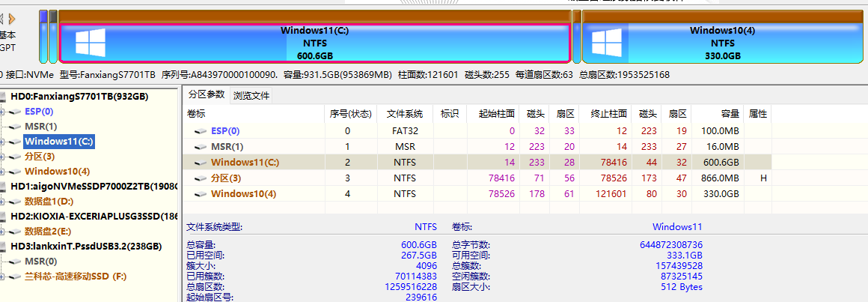Click the 容量 column header
Viewport: 868px width, 302px height.
tap(717, 114)
